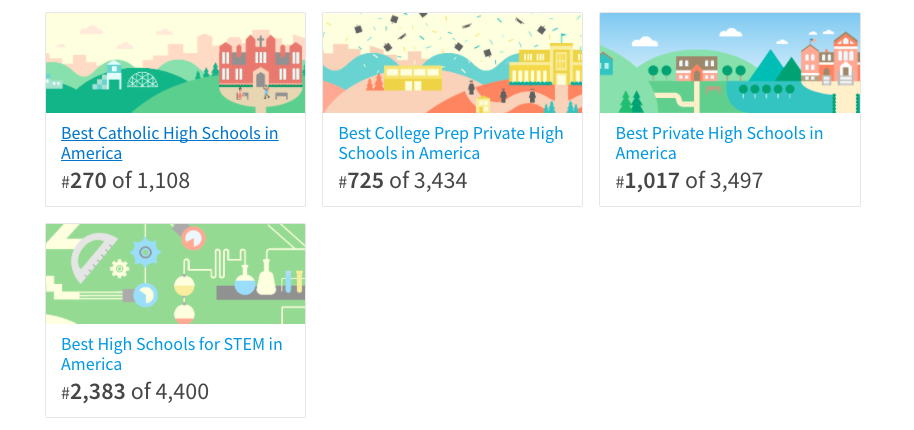Open Best High Schools for STEM link

(171, 354)
